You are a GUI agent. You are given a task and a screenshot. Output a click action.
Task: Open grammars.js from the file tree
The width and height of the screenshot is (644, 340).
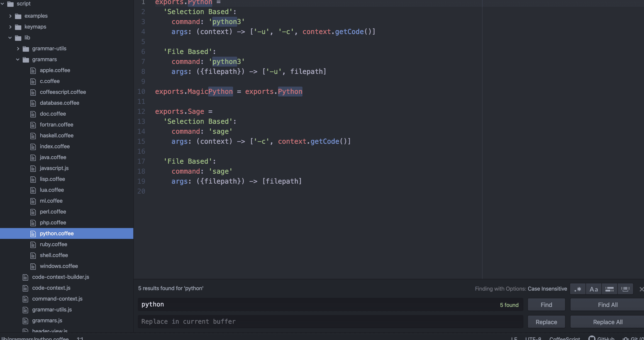[47, 321]
